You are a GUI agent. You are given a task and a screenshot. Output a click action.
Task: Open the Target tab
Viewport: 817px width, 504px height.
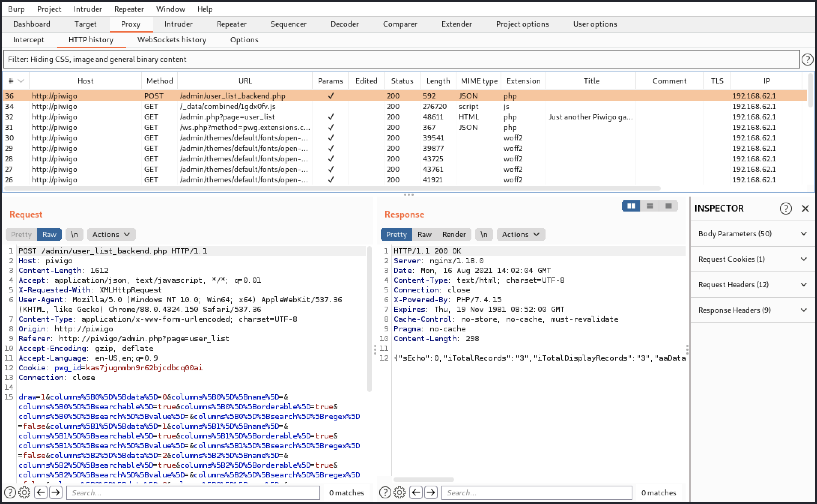[x=85, y=24]
